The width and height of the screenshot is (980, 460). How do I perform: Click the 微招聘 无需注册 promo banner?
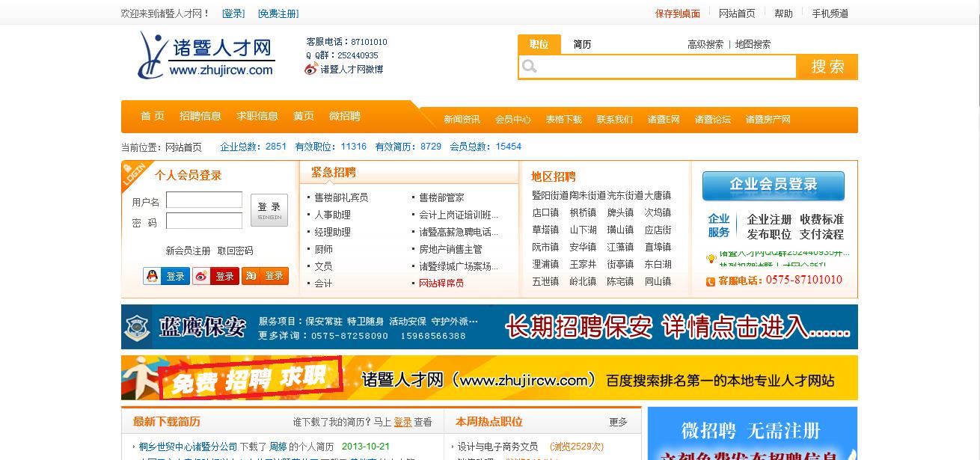tap(753, 434)
